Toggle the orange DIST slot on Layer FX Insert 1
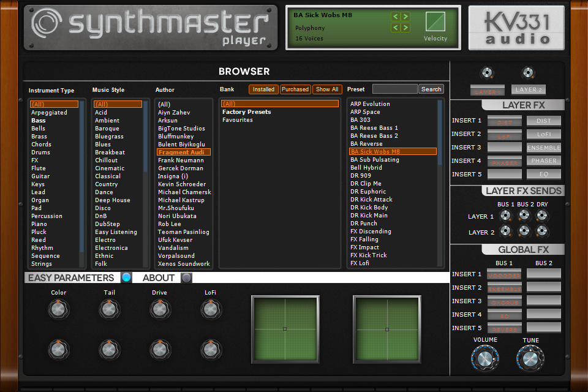Image resolution: width=588 pixels, height=392 pixels. click(504, 121)
